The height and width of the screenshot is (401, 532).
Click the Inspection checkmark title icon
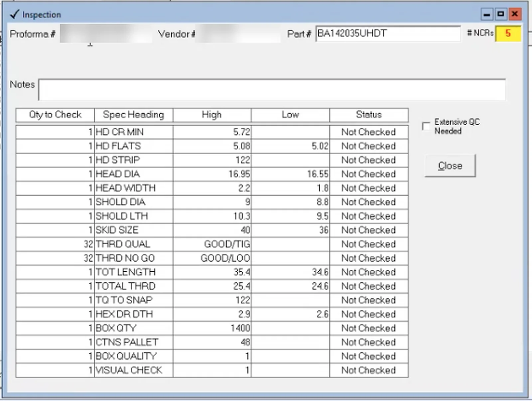15,14
